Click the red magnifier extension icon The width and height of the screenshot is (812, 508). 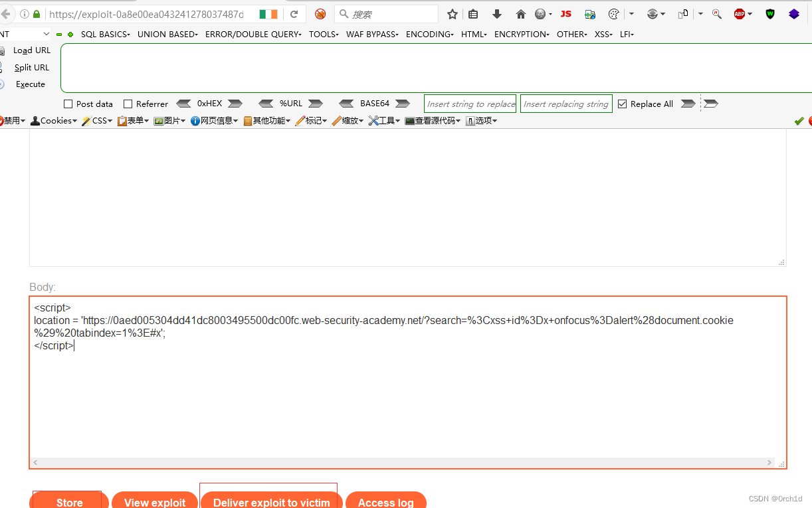point(716,14)
